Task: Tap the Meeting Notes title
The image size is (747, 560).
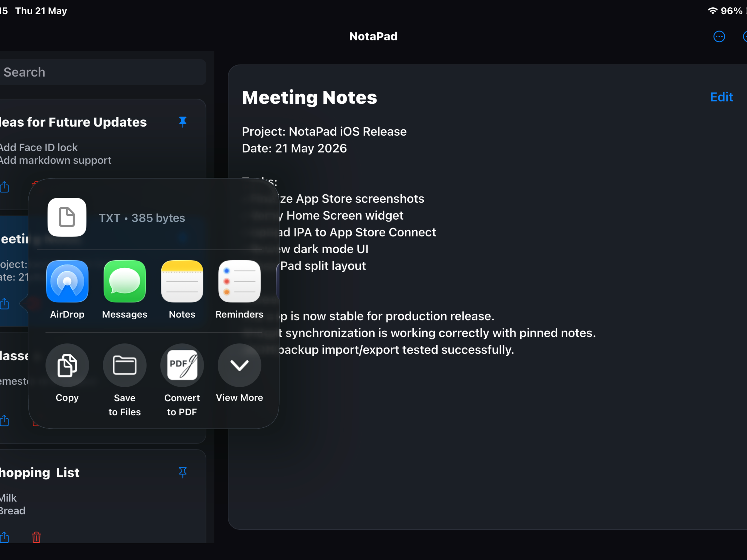Action: 309,97
